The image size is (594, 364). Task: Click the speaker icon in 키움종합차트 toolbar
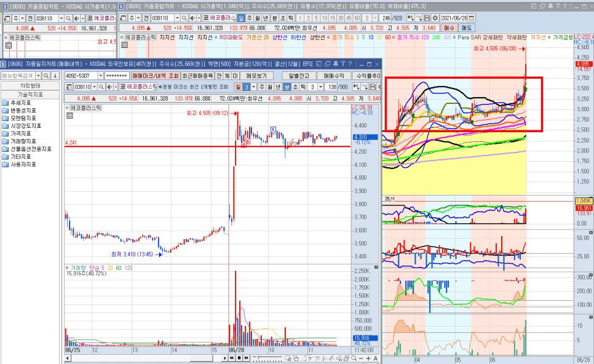pos(193,18)
